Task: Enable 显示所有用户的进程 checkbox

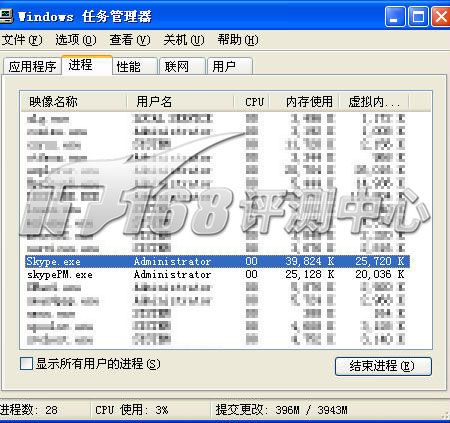Action: coord(26,364)
